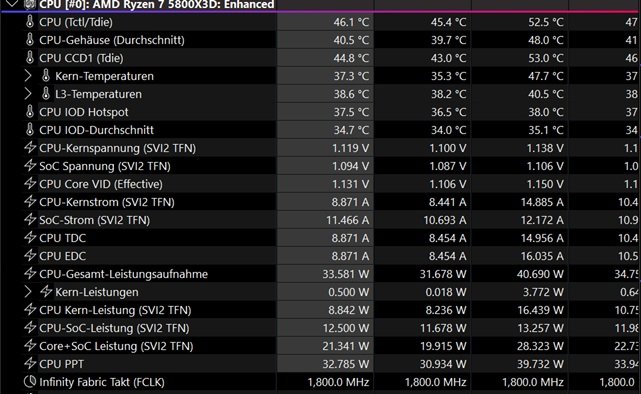Click lightning icon for Core+SoC Leistung

coord(30,345)
